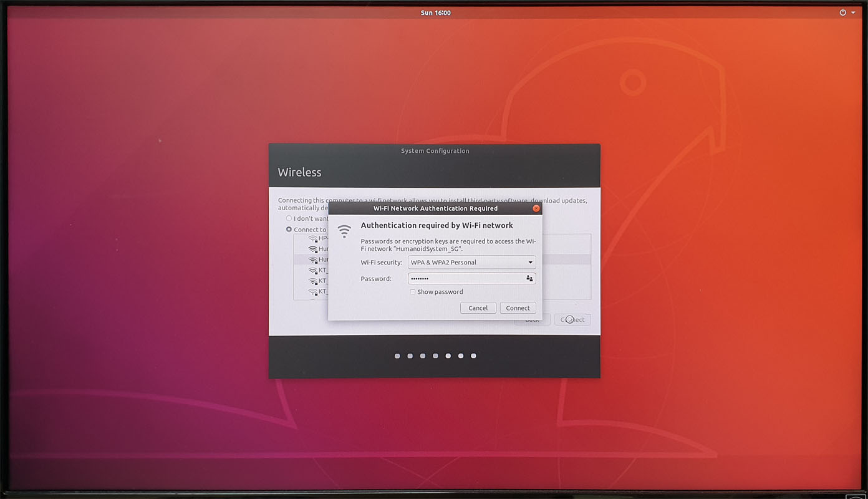Screen dimensions: 868x499
Task: Click Connect in the authentication dialog
Action: coord(518,308)
